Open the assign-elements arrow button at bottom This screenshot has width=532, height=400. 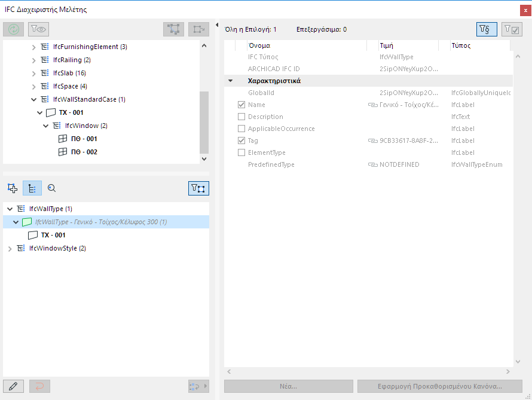[x=199, y=386]
